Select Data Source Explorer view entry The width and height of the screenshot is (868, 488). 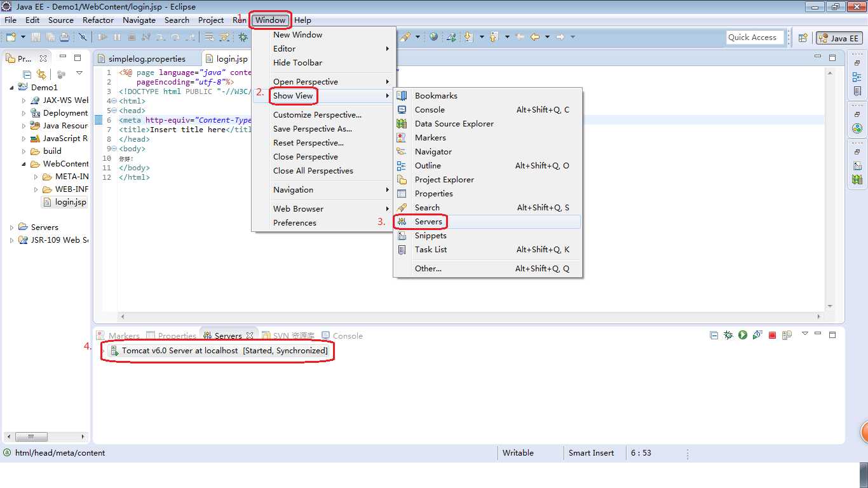[x=487, y=123]
